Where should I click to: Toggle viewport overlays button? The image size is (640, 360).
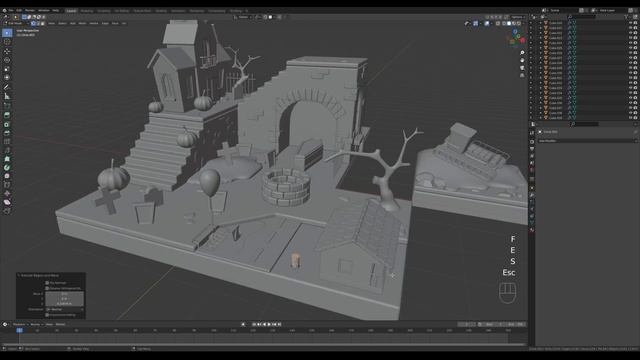tap(487, 24)
